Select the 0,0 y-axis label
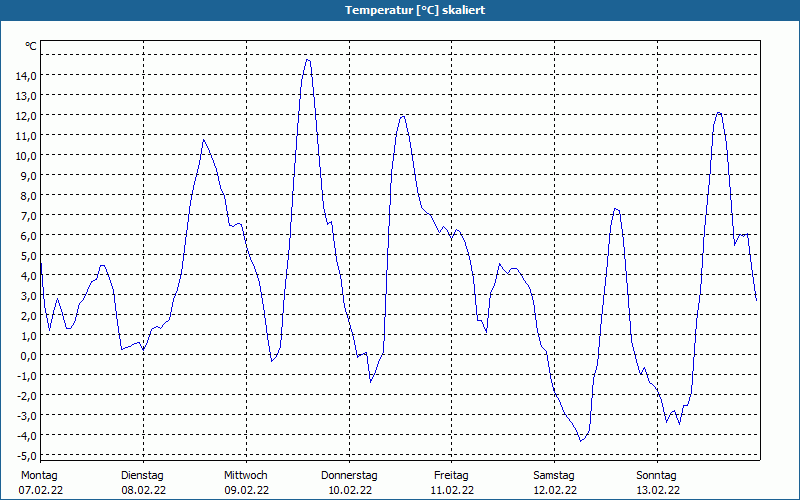The image size is (800, 500). click(29, 355)
